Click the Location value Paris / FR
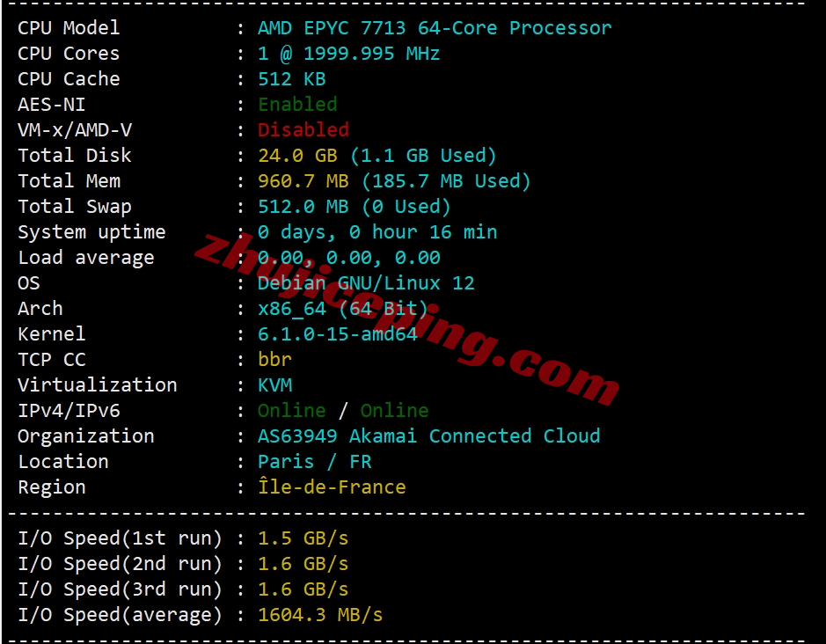826x644 pixels. pyautogui.click(x=315, y=462)
